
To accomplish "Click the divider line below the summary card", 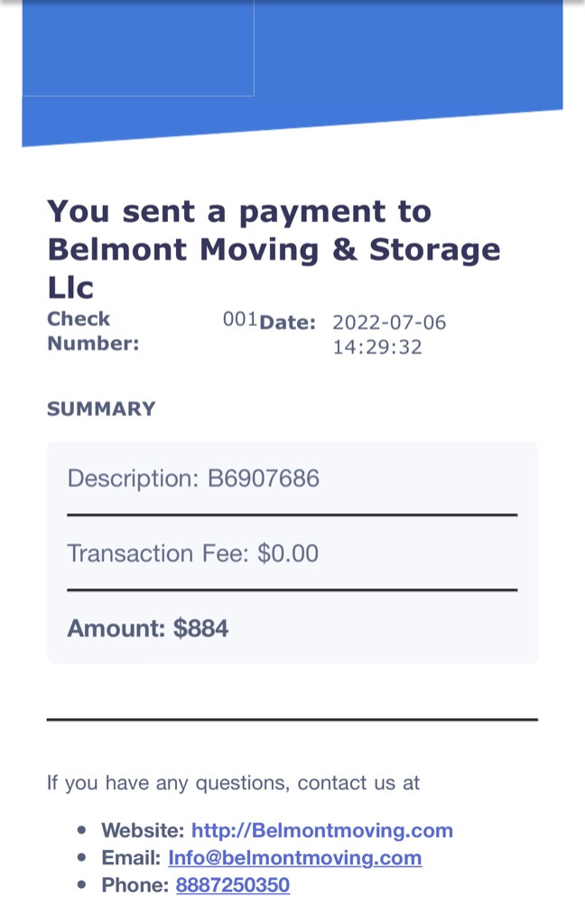I will point(292,719).
